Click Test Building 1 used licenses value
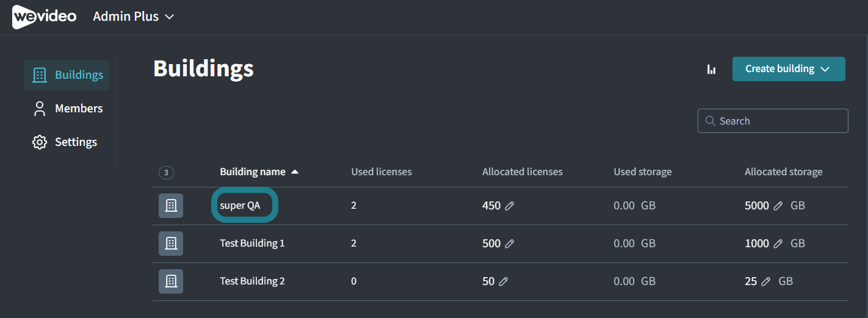This screenshot has height=318, width=868. click(x=354, y=244)
